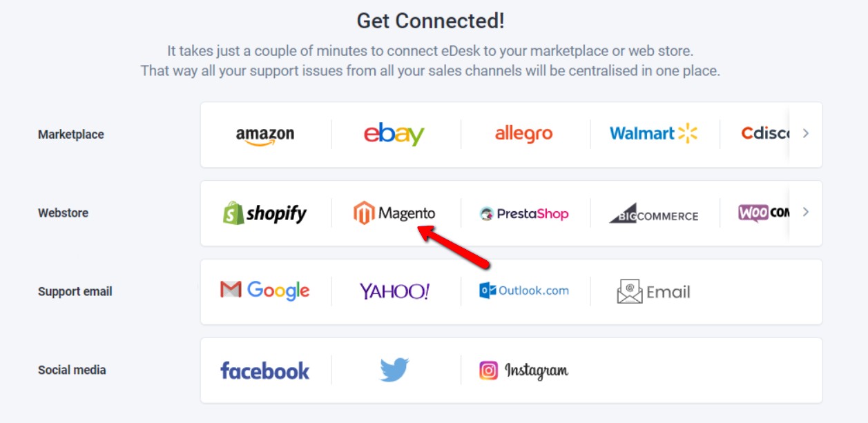This screenshot has height=423, width=868.
Task: Connect Outlook.com email
Action: pyautogui.click(x=524, y=291)
